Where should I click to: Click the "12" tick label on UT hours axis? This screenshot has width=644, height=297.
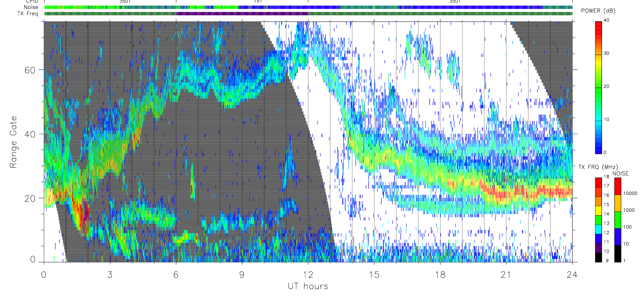coord(308,275)
